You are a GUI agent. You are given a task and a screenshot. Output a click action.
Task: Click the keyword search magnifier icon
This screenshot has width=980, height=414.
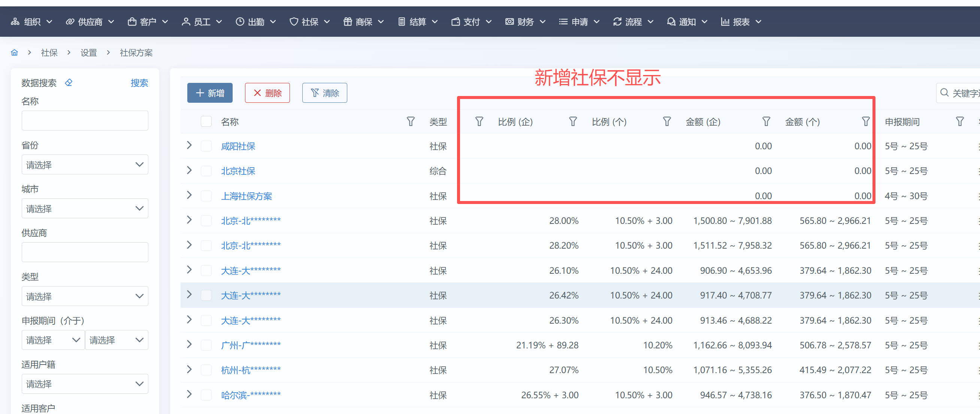click(x=944, y=93)
